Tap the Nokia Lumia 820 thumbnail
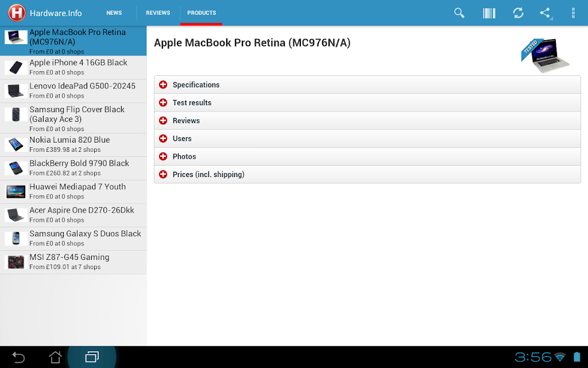Screen dimensions: 588x368 point(16,144)
